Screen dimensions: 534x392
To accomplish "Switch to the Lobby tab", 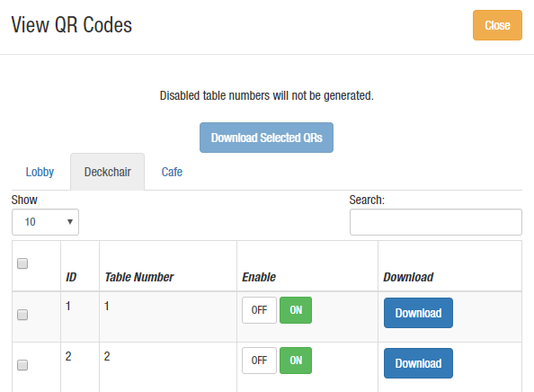I will tap(40, 172).
